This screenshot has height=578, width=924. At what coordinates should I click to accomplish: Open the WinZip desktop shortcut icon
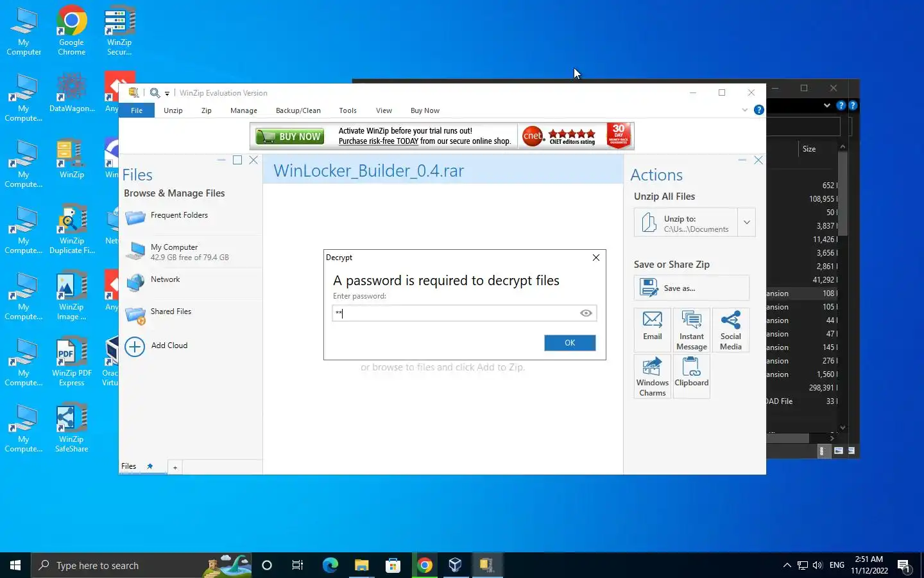(71, 159)
